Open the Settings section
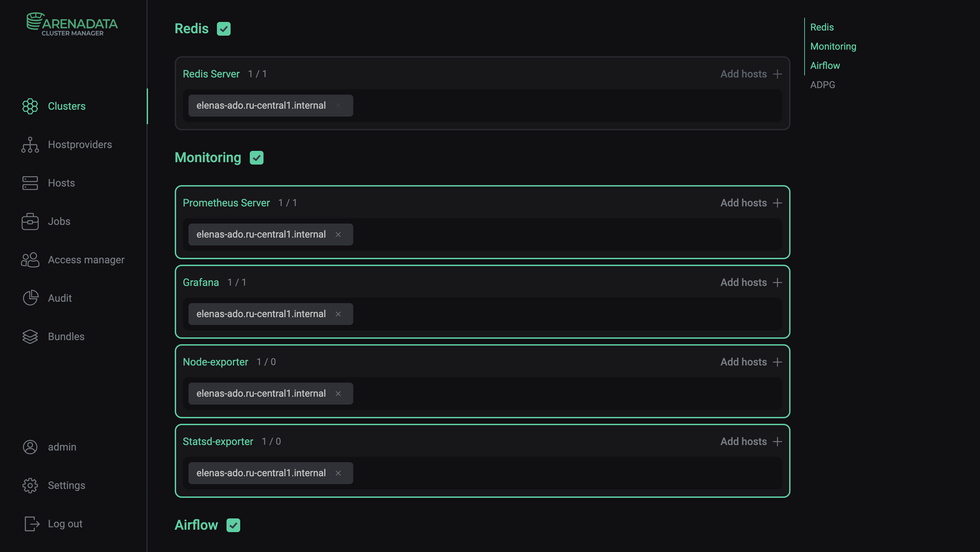980x552 pixels. point(66,485)
